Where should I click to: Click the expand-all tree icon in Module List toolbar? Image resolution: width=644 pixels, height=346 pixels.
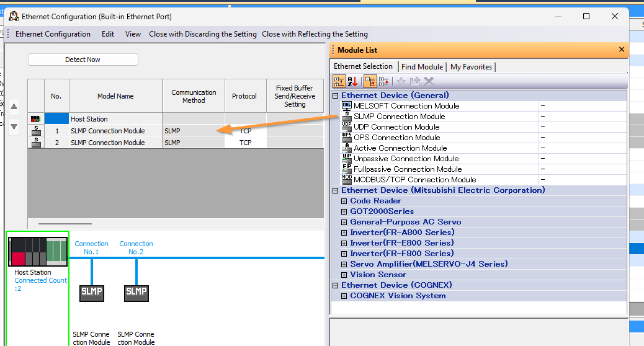click(x=369, y=81)
